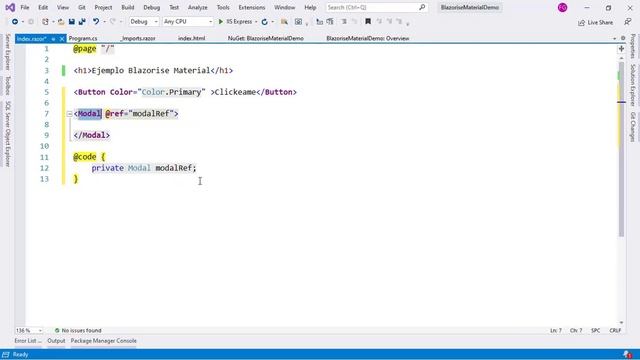Open the Tools menu
The image size is (640, 360).
pyautogui.click(x=223, y=7)
